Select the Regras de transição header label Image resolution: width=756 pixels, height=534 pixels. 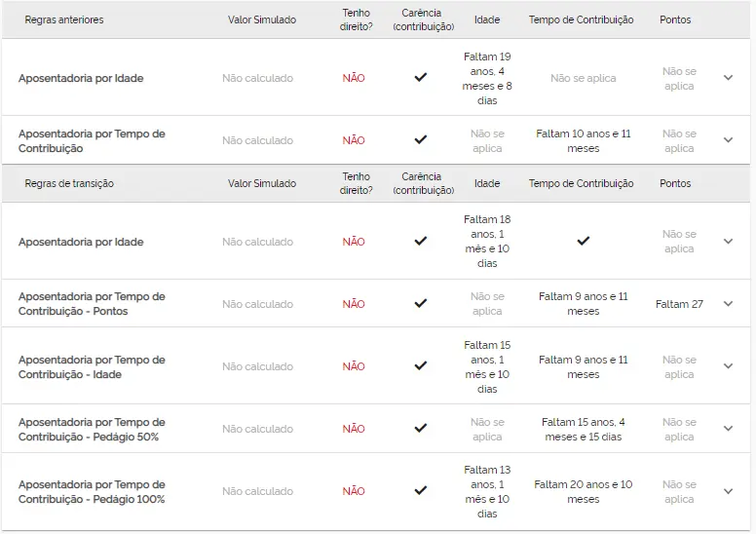pos(69,183)
